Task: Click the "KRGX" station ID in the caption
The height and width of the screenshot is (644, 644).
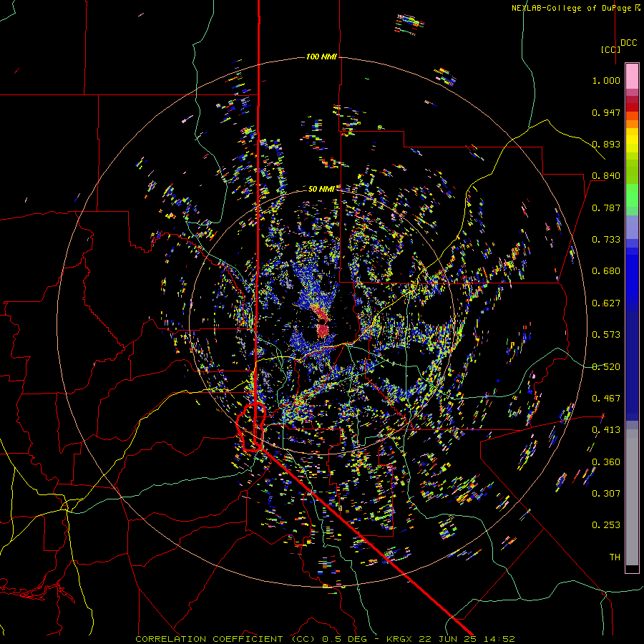Action: point(401,639)
